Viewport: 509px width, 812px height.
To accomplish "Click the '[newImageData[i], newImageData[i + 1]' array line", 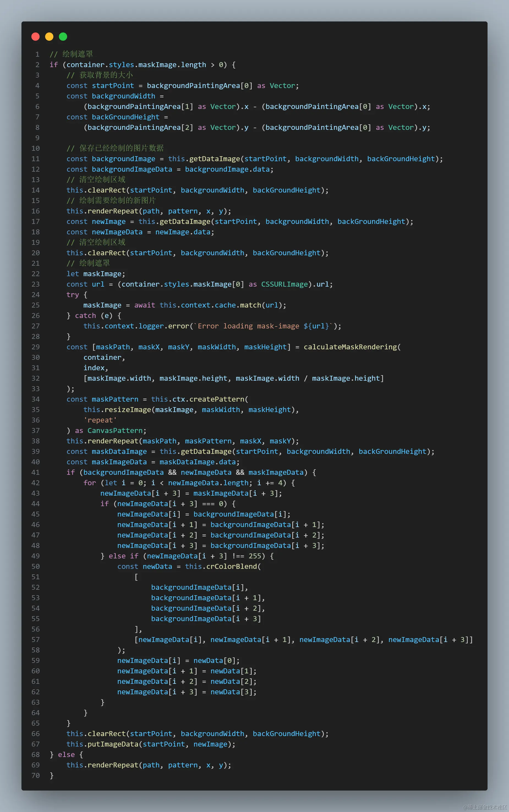I will 304,639.
